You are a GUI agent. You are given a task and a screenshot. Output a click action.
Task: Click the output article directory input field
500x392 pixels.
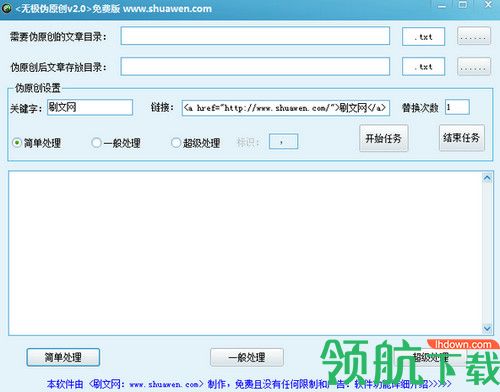255,66
